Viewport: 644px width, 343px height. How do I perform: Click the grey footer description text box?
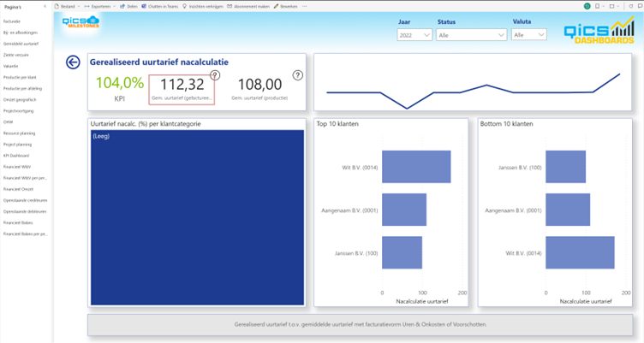click(361, 324)
